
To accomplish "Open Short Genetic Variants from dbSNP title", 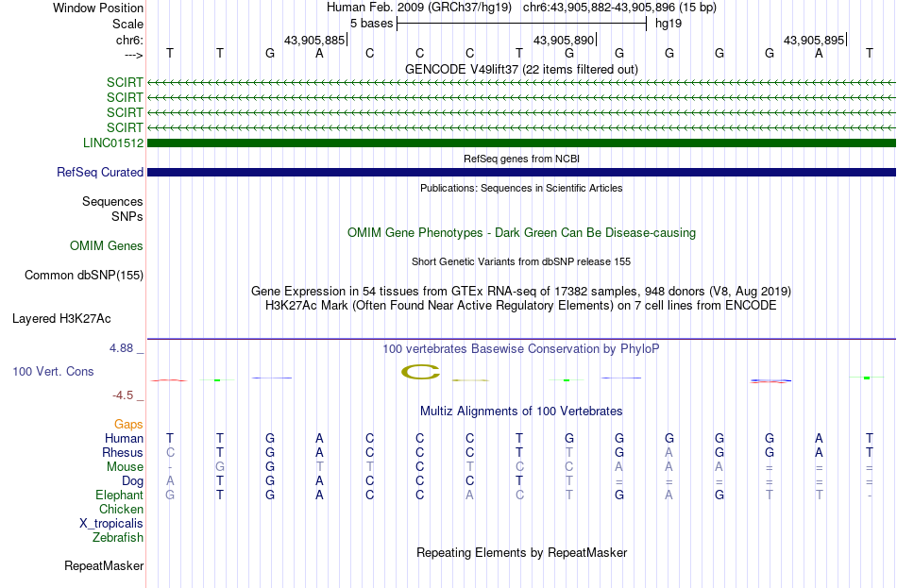I will point(521,261).
